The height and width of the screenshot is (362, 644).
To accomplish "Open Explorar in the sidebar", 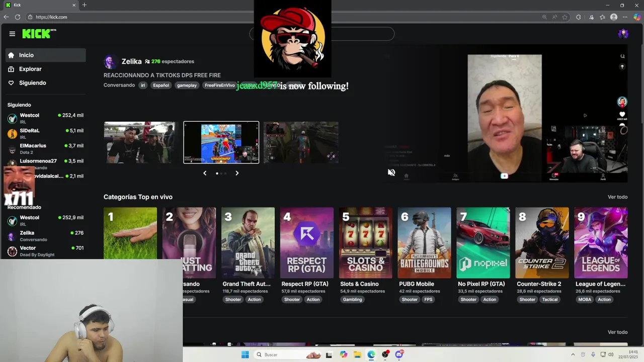I will pos(45,69).
